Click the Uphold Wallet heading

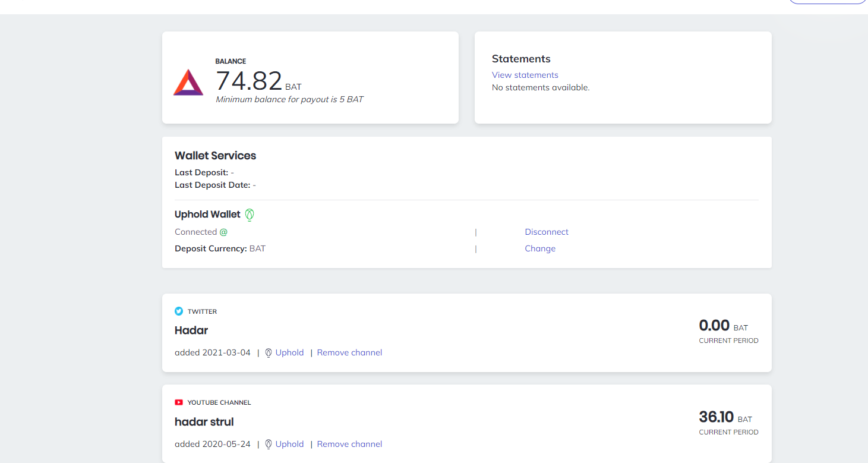coord(207,215)
